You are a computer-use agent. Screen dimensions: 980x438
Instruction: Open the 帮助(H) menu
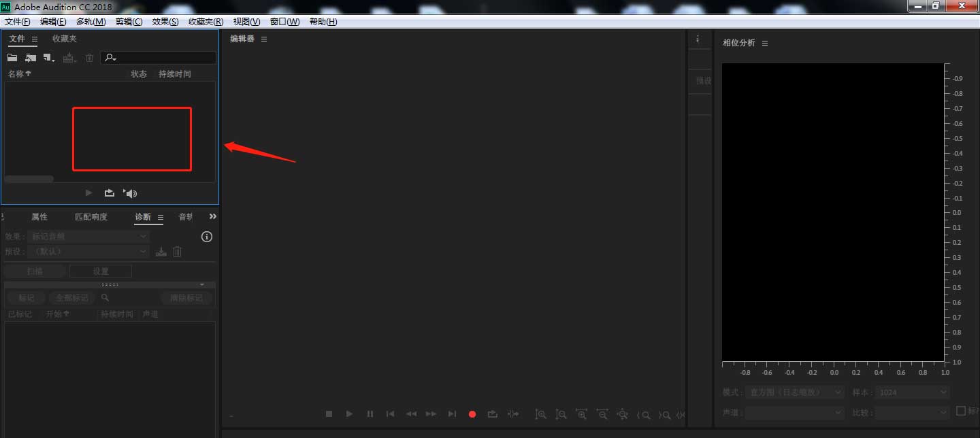pos(323,22)
